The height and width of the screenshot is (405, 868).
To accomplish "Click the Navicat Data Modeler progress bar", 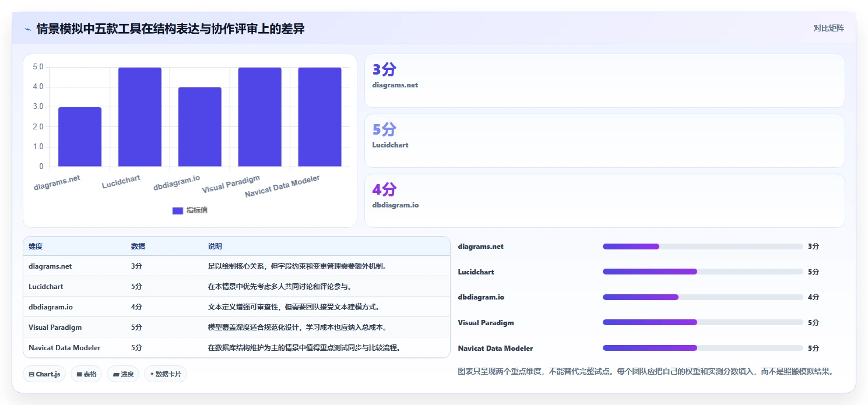I will [702, 348].
